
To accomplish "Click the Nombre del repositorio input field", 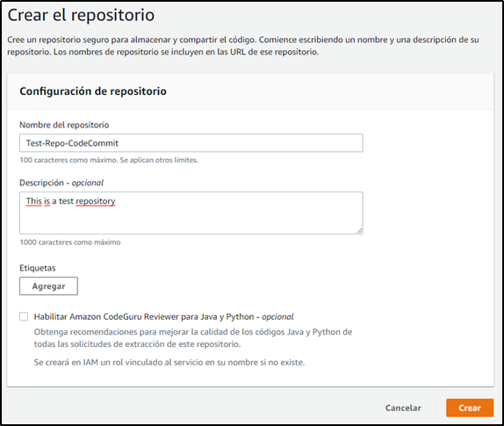I will pos(191,143).
